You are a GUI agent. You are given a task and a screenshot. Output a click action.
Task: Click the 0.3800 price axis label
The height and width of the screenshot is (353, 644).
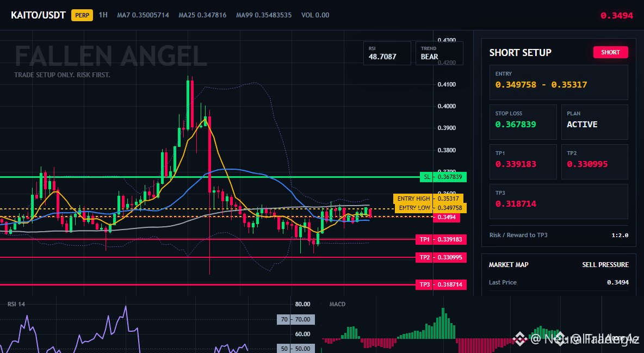447,150
